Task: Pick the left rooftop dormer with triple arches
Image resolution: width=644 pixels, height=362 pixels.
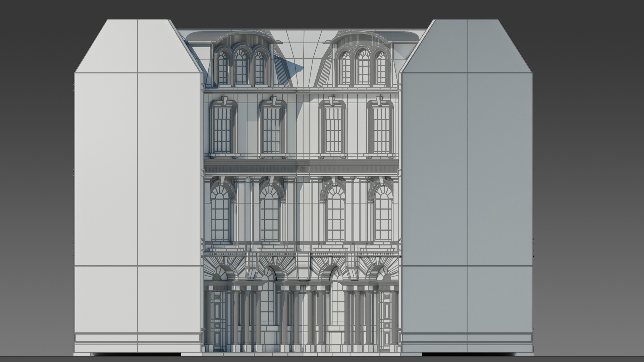Action: tap(241, 59)
